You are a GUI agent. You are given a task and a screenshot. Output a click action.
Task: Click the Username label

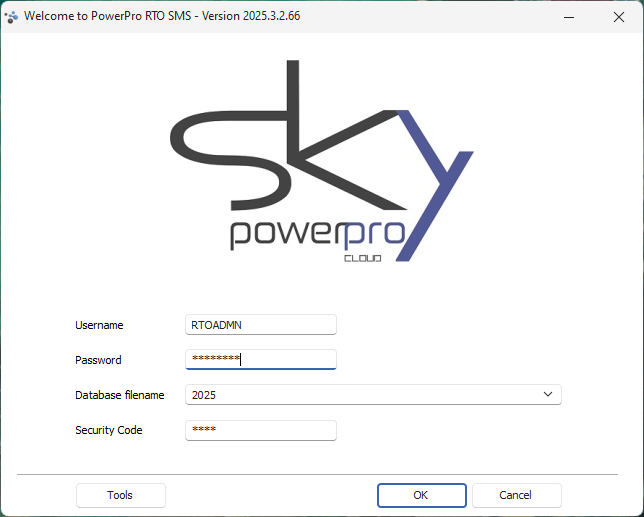[99, 325]
